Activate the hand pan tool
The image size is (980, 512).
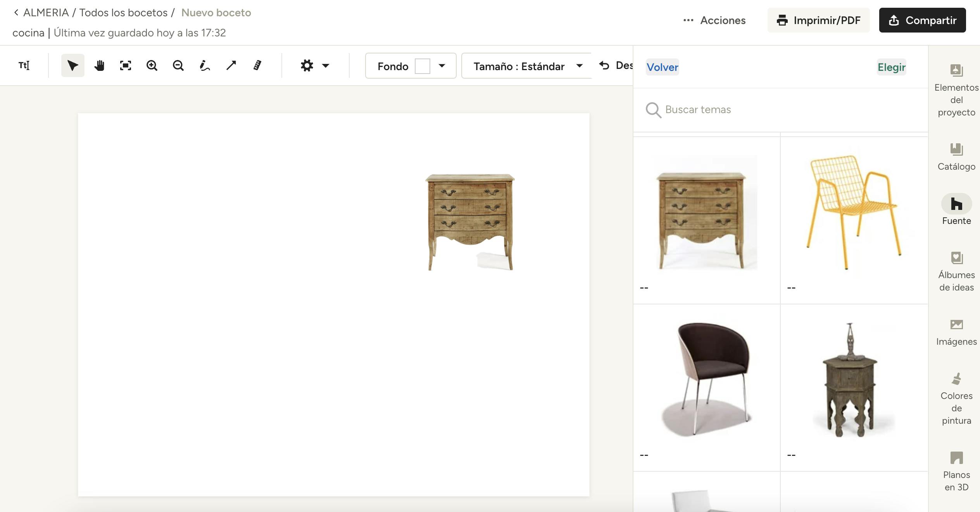pyautogui.click(x=99, y=65)
